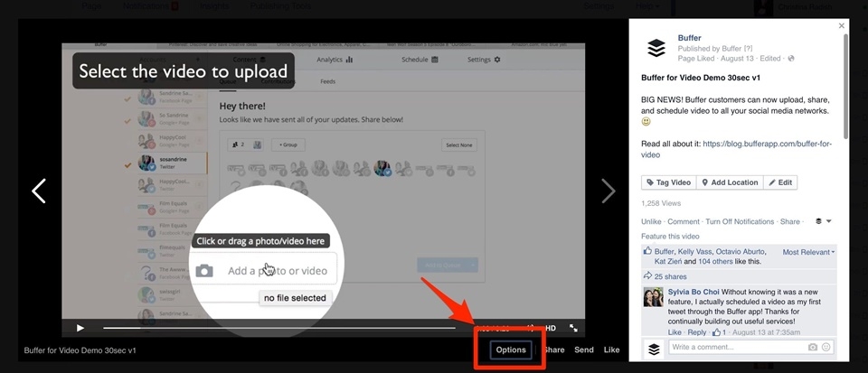Click the Buffer logo avatar beside the post header
868x373 pixels.
click(x=656, y=48)
